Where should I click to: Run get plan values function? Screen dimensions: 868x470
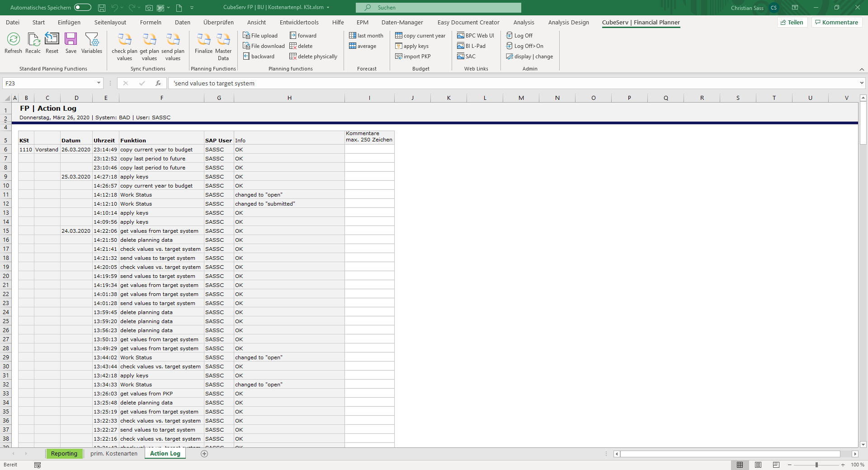click(x=149, y=47)
